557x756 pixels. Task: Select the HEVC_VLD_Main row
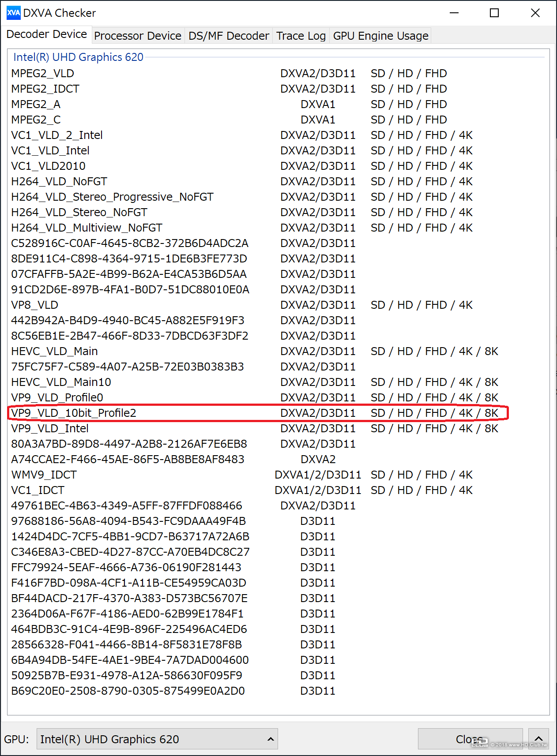[x=278, y=351]
